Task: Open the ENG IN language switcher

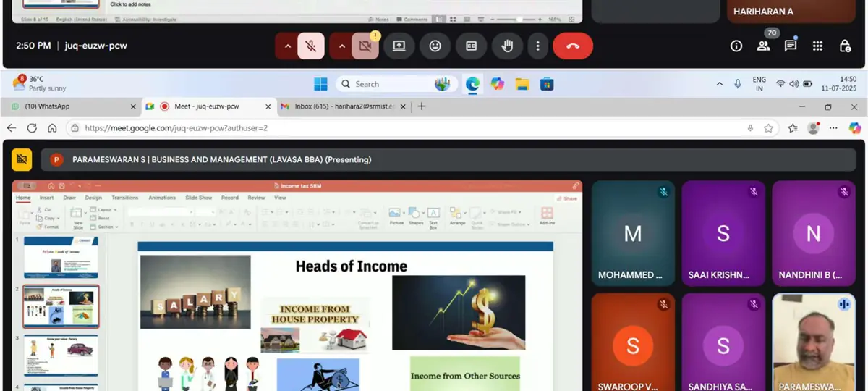Action: click(759, 84)
